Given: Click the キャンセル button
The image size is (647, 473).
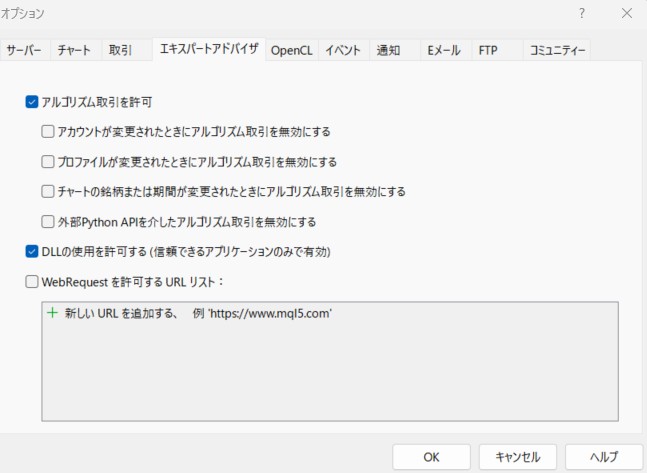Looking at the screenshot, I should click(518, 457).
